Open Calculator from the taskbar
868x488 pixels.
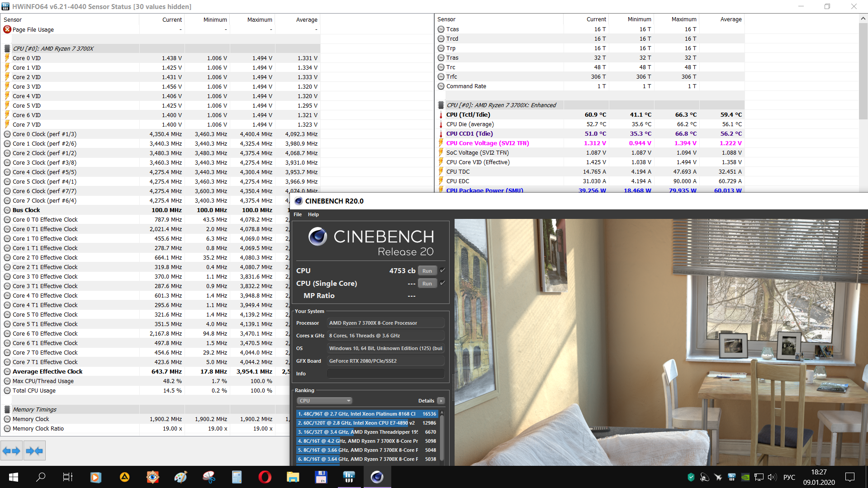coord(237,477)
